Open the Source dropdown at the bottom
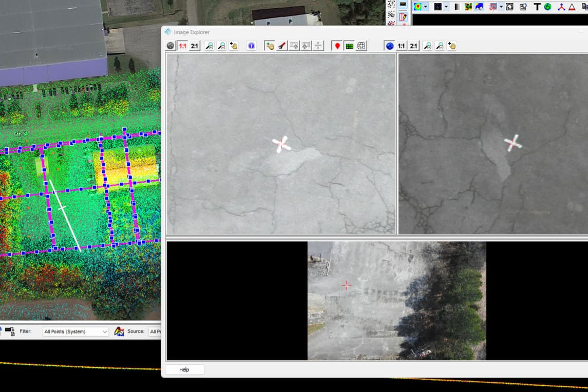 pos(157,331)
